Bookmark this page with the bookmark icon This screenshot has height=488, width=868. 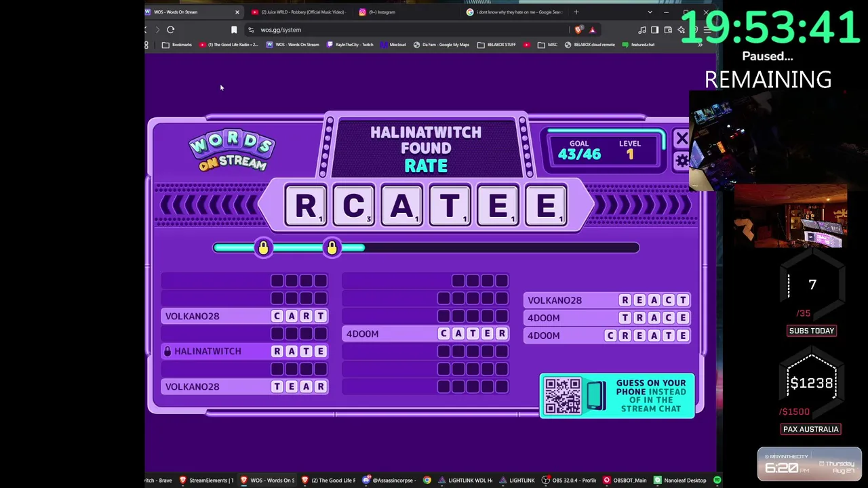click(234, 30)
